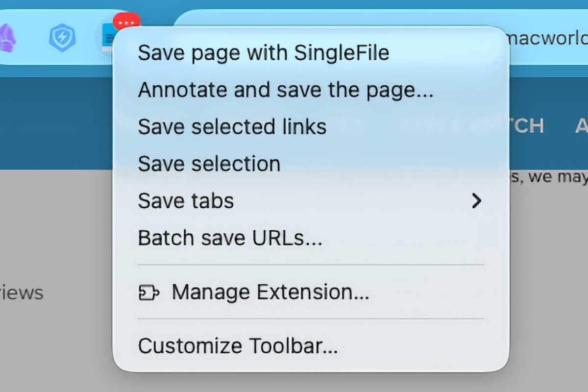Choose Save page with SingleFile
Image resolution: width=588 pixels, height=392 pixels.
click(263, 52)
